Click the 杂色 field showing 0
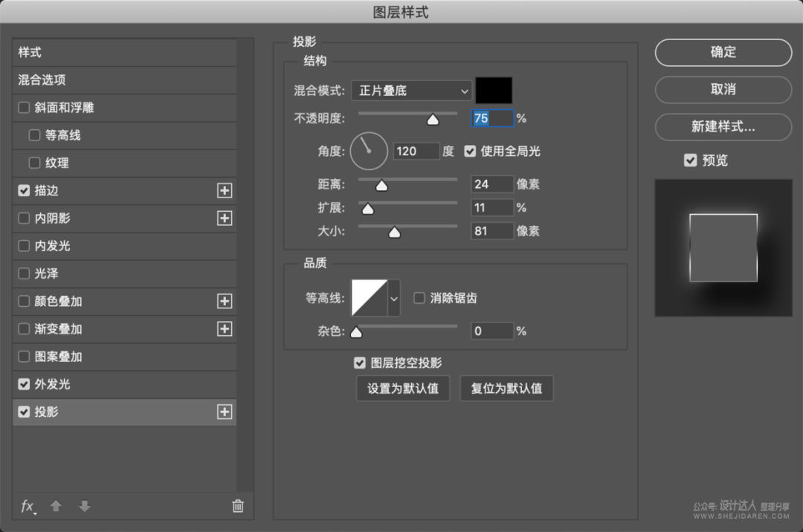Image resolution: width=803 pixels, height=532 pixels. tap(492, 331)
